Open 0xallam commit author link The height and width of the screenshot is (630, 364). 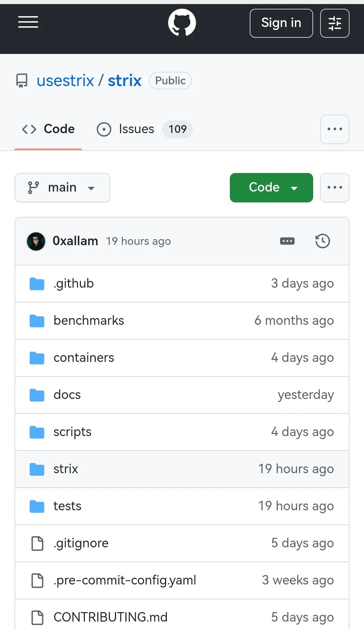(75, 241)
